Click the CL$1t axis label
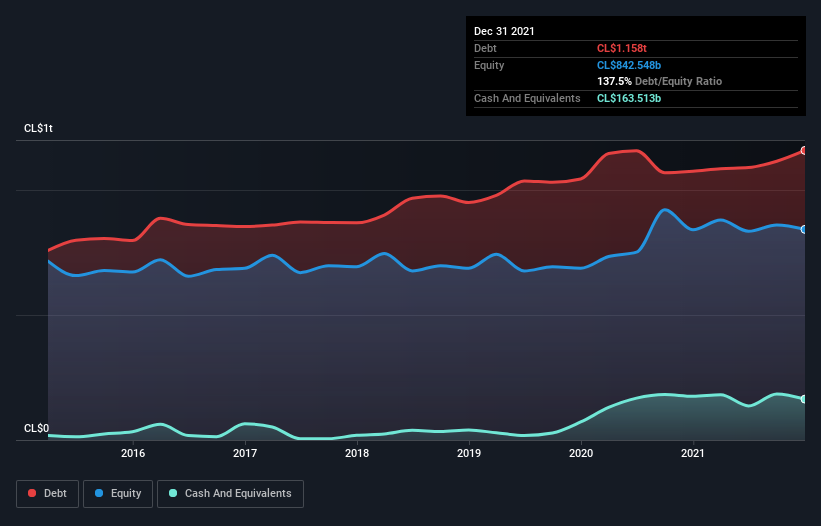The width and height of the screenshot is (821, 526). click(38, 128)
